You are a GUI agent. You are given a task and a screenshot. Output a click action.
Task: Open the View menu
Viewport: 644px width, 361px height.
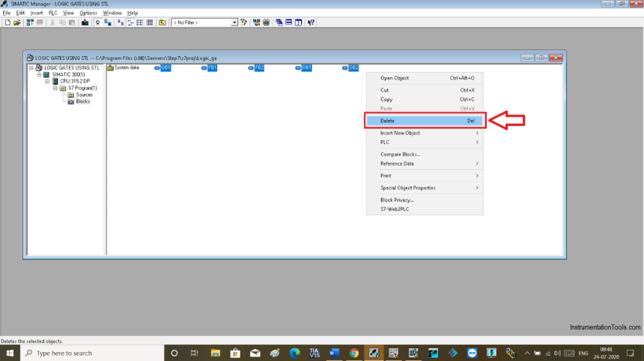(68, 13)
